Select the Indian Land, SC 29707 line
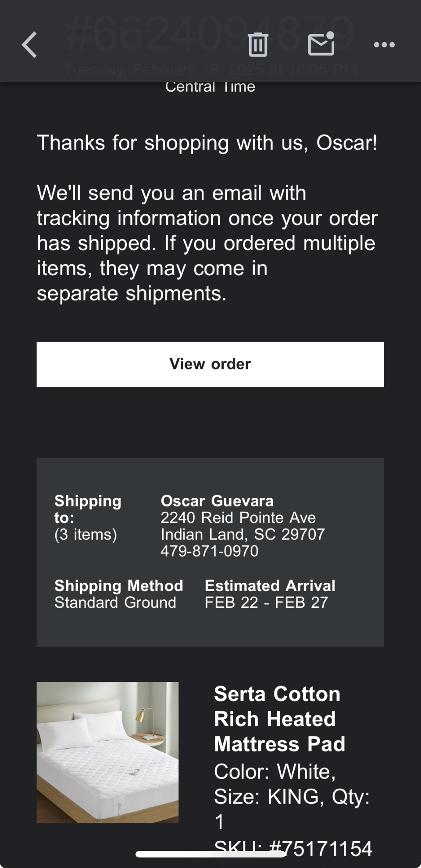 click(243, 534)
